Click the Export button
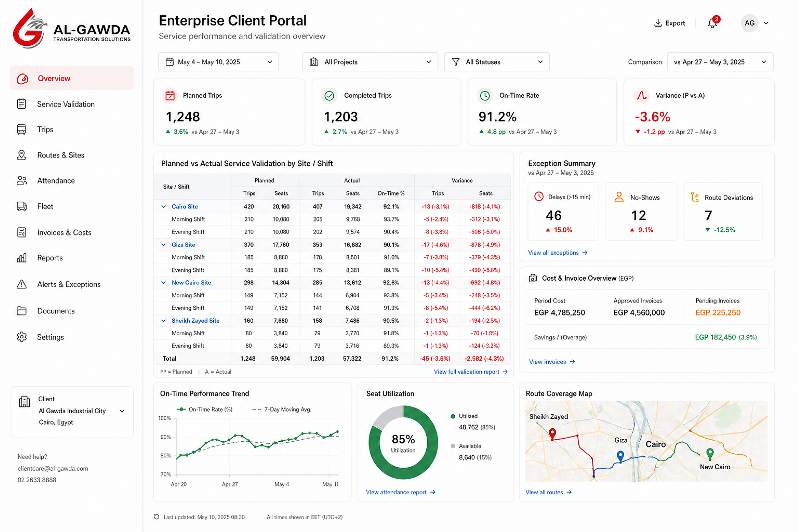Image resolution: width=798 pixels, height=532 pixels. 669,23
